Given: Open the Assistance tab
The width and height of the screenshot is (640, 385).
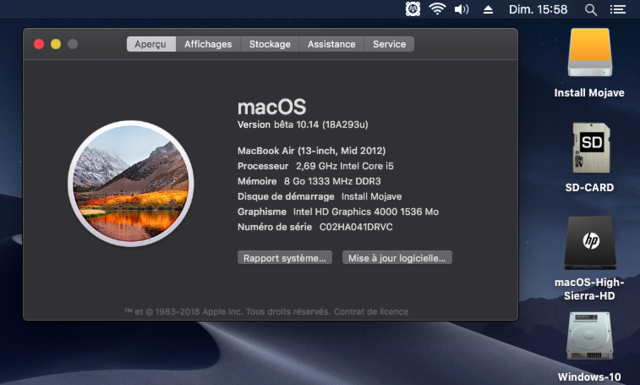Looking at the screenshot, I should click(x=331, y=44).
